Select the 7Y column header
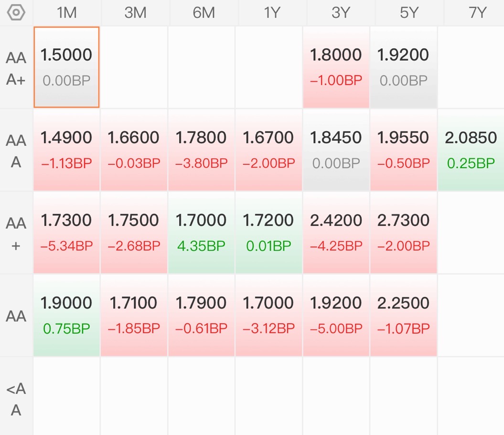Viewport: 504px width, 435px height. click(x=477, y=13)
